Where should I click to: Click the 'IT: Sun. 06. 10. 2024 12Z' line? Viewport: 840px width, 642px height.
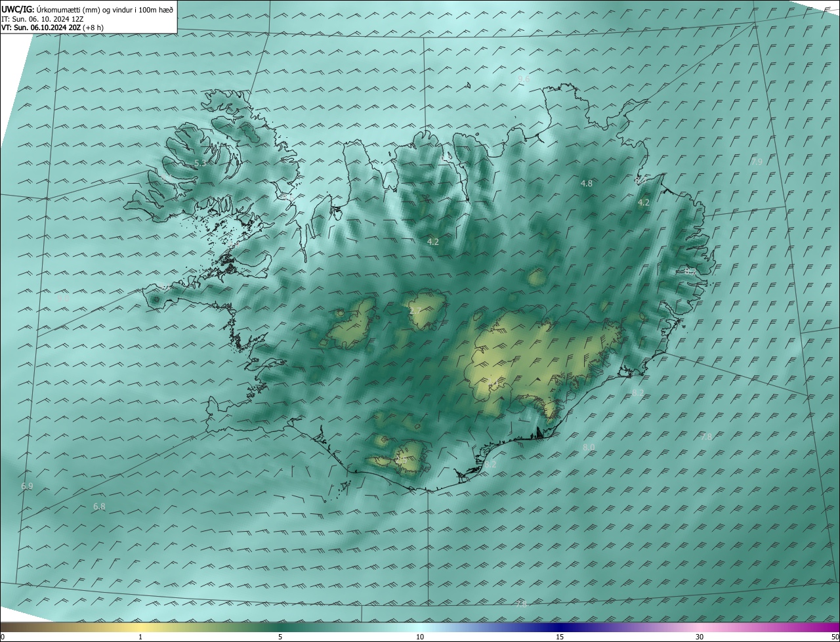(43, 19)
